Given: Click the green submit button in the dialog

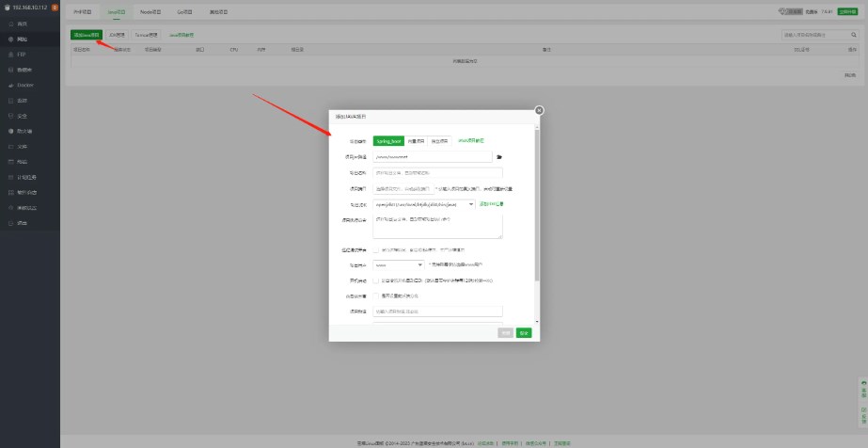Looking at the screenshot, I should click(524, 333).
